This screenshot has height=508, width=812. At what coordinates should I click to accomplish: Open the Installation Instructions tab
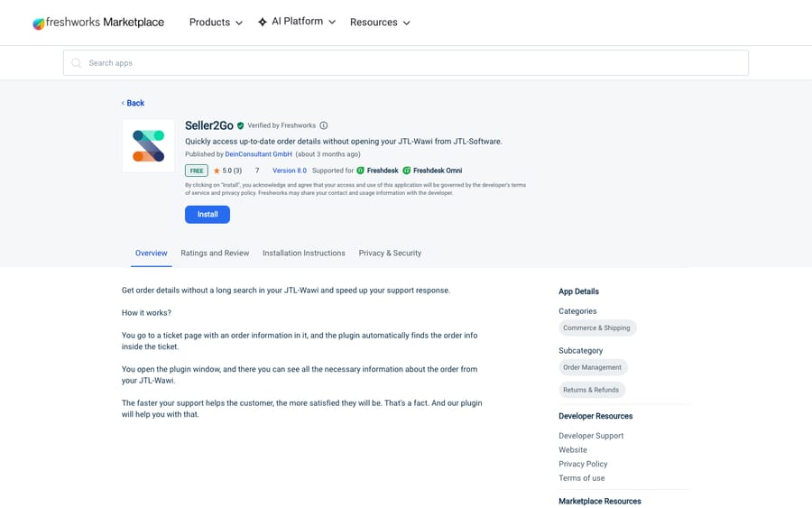coord(303,254)
